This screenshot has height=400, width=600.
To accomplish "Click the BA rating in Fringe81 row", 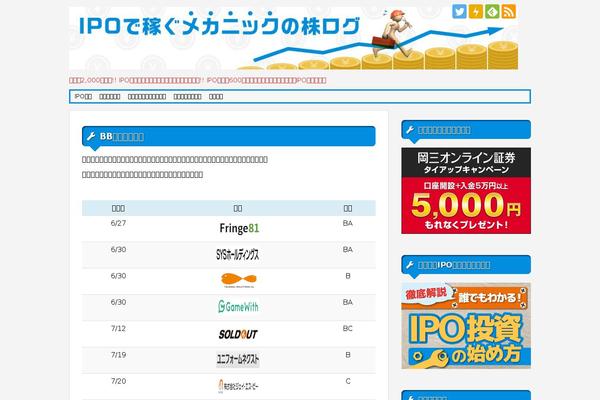I will point(347,223).
